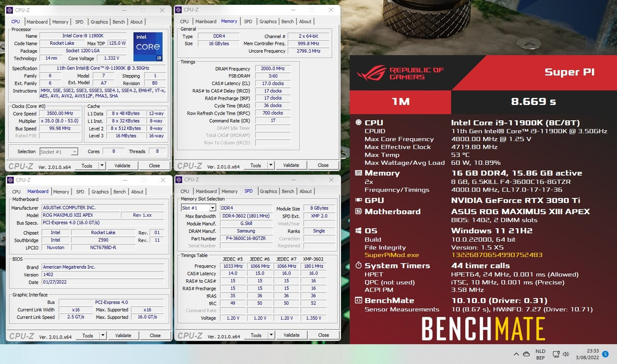The width and height of the screenshot is (617, 364).
Task: Click Close button in SPD window
Action: coord(323,335)
